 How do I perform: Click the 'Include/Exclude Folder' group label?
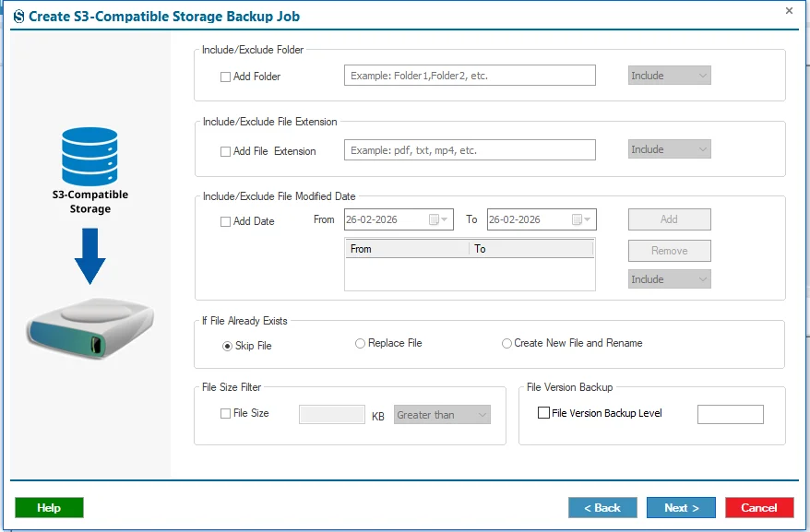pyautogui.click(x=253, y=50)
